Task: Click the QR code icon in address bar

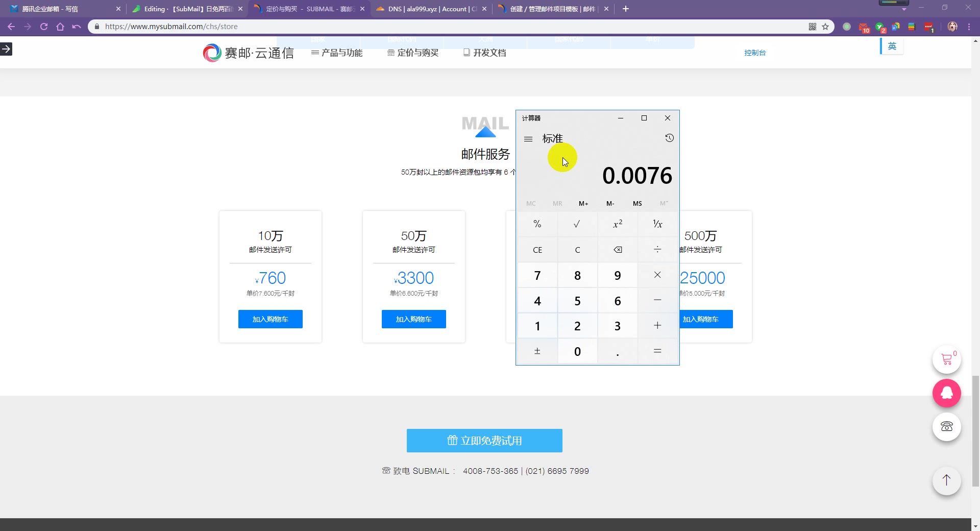Action: coord(813,27)
